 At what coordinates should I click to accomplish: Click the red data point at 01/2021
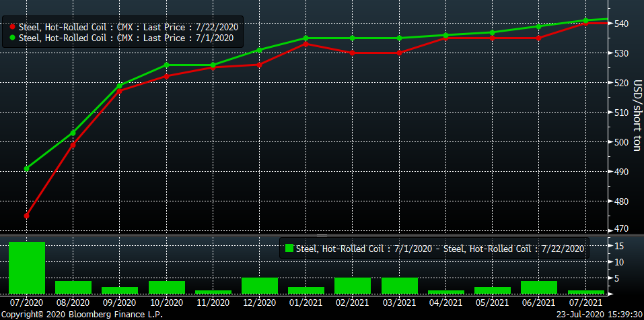click(x=306, y=44)
